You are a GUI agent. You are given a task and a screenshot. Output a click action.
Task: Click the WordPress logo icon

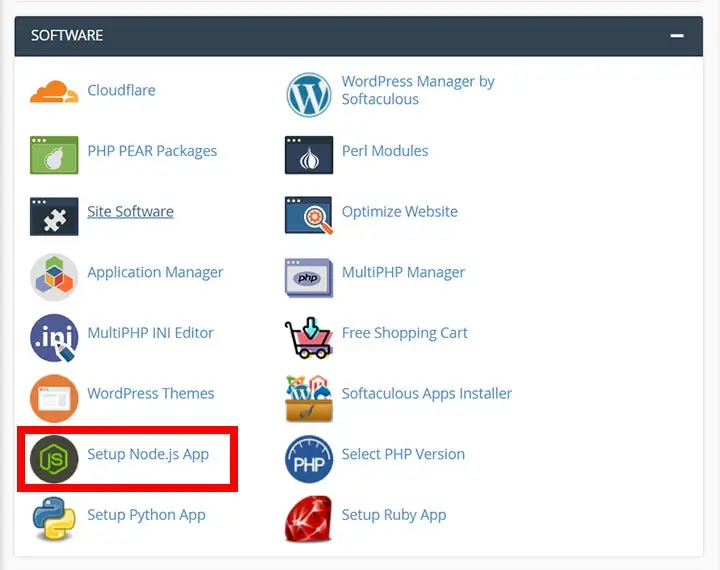(309, 95)
